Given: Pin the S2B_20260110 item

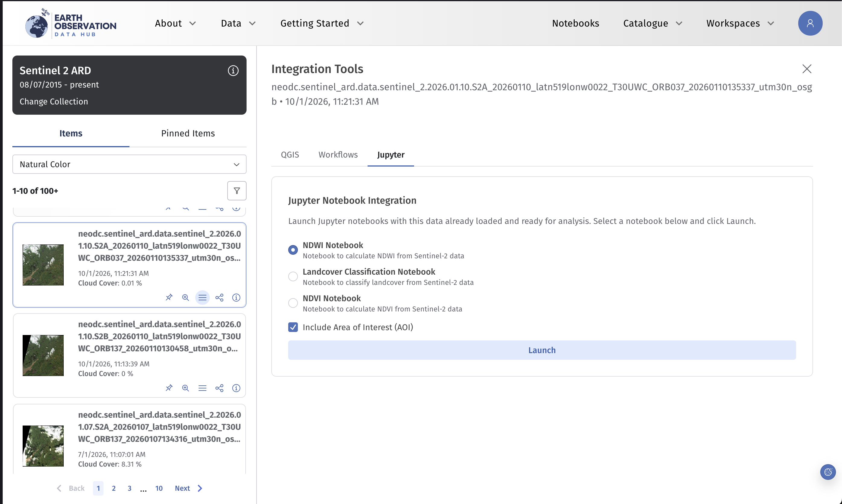Looking at the screenshot, I should coord(169,388).
